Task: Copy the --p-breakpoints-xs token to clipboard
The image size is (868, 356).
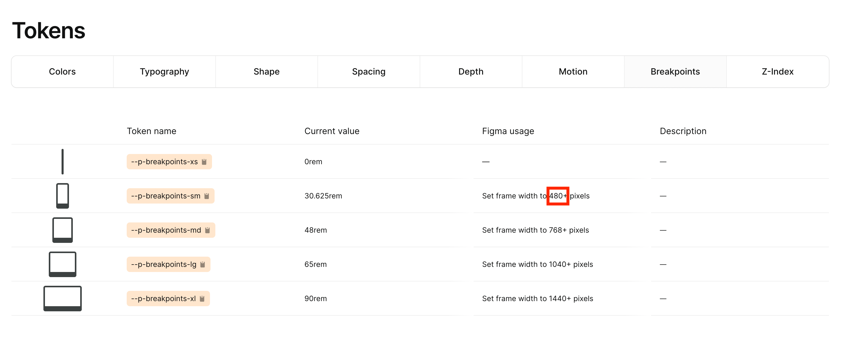Action: (205, 162)
